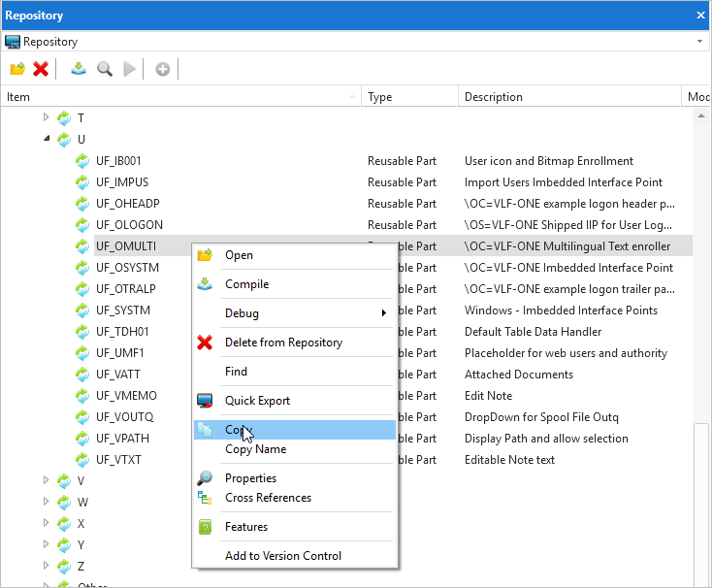This screenshot has width=712, height=588.
Task: Select the UF_SYSTM tree item
Action: tap(123, 310)
